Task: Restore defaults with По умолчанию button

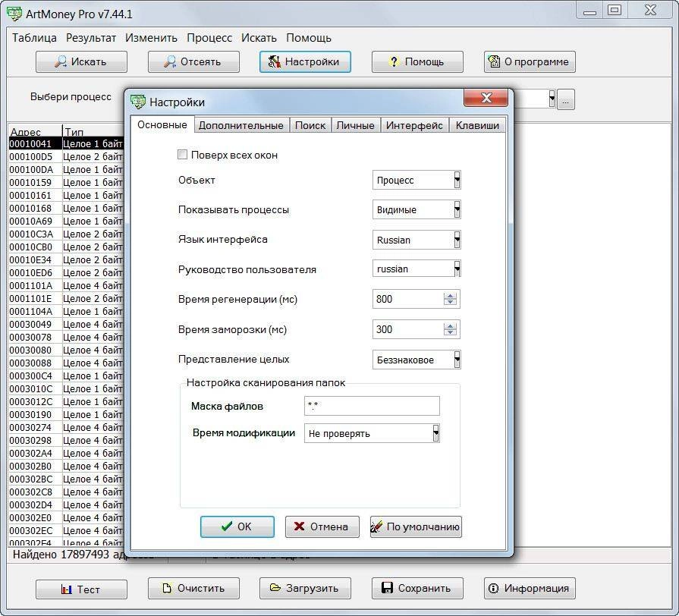Action: [416, 526]
